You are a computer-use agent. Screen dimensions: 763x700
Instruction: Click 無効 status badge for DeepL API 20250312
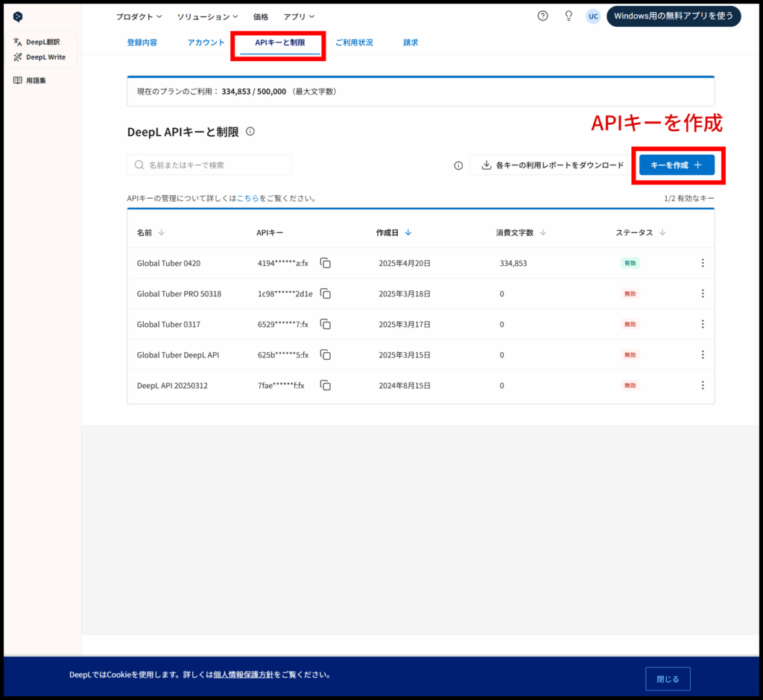click(x=630, y=386)
